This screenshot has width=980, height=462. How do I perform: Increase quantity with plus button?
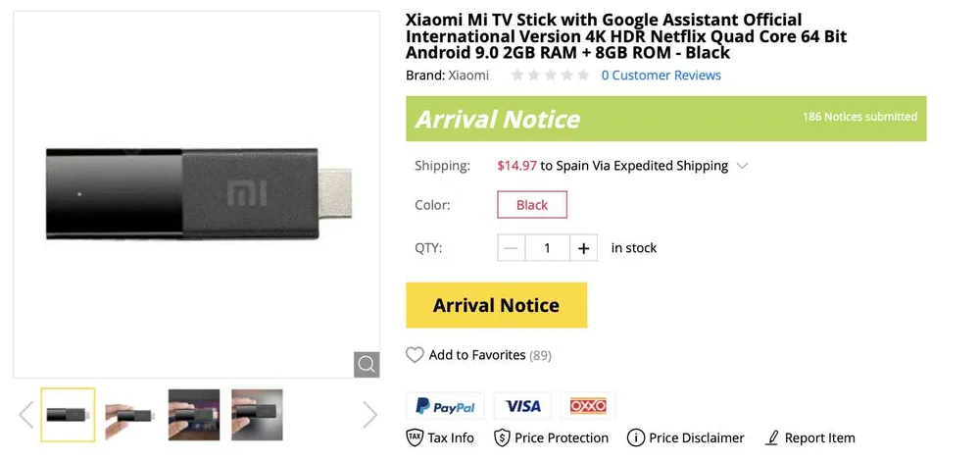click(583, 248)
